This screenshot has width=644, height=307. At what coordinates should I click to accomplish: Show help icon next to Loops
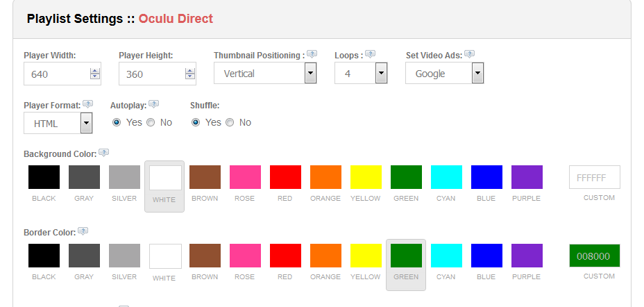pos(370,54)
